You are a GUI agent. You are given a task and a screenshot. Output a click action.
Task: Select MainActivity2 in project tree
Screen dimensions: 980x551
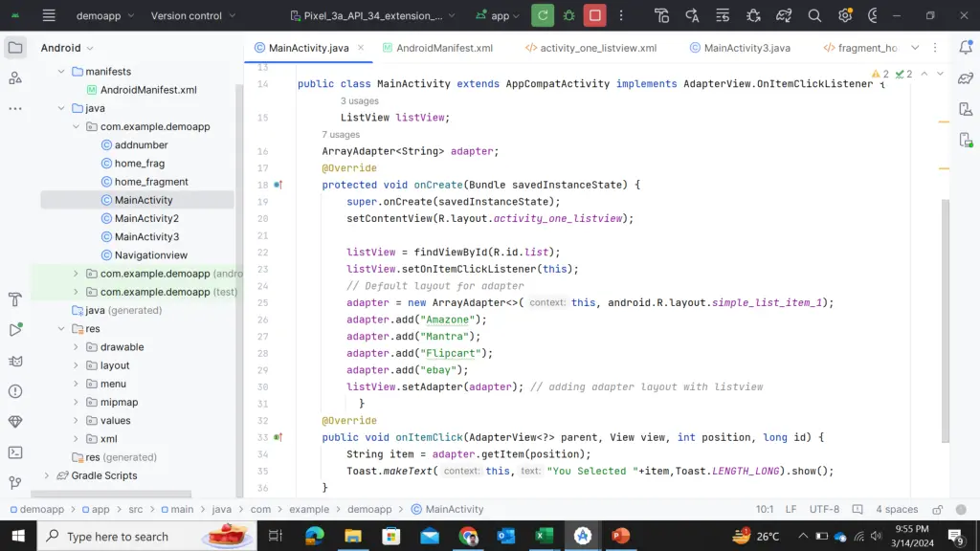pyautogui.click(x=146, y=218)
